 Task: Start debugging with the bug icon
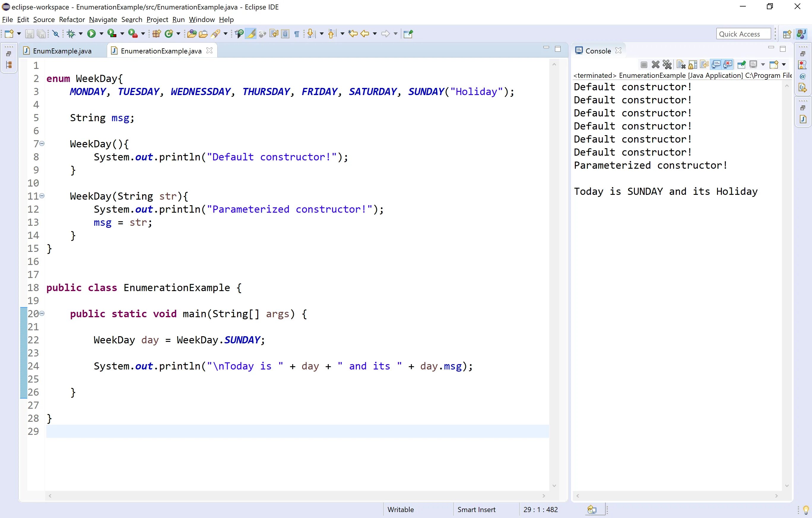pos(71,34)
